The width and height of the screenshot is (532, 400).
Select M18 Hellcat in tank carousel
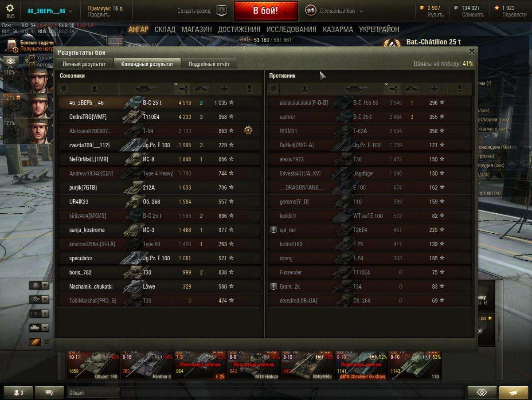pos(254,367)
